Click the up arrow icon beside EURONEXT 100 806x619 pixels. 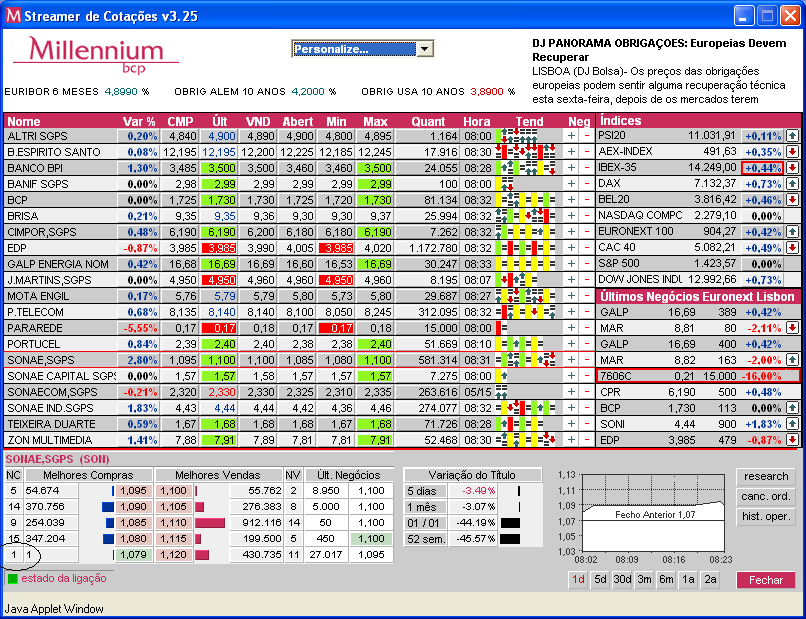792,231
